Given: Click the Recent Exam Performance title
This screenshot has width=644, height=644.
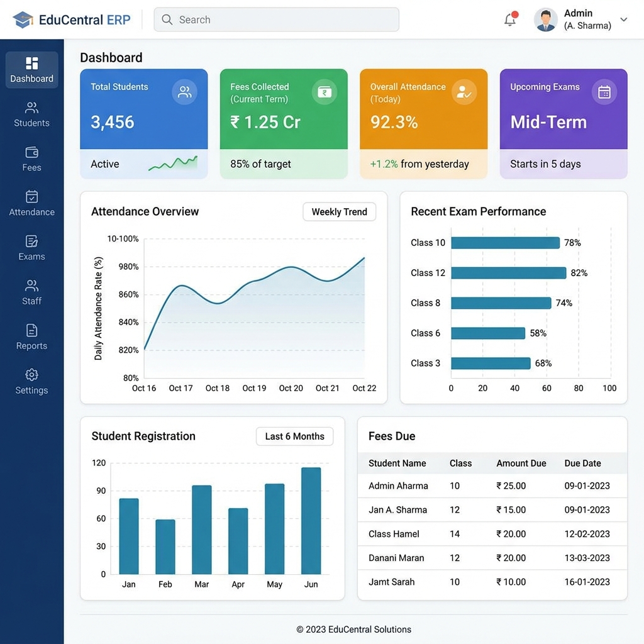Looking at the screenshot, I should [478, 211].
